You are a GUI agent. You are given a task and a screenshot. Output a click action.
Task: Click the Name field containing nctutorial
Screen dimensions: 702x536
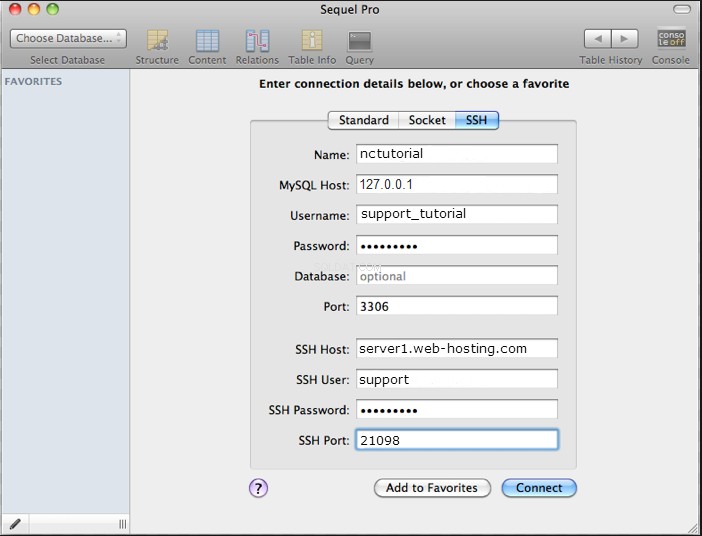click(457, 154)
